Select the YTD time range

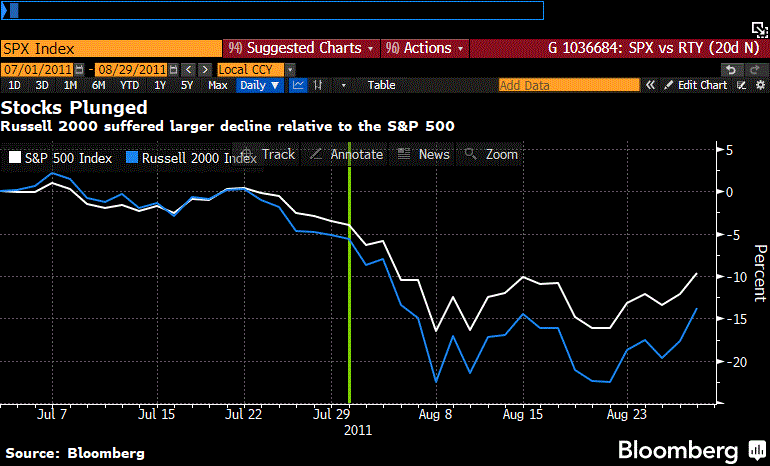point(130,85)
